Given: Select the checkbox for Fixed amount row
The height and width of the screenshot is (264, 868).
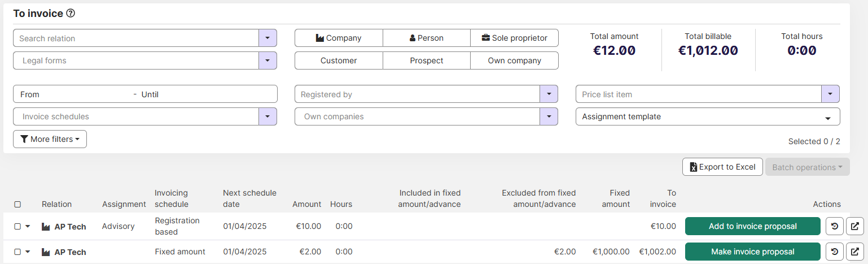Looking at the screenshot, I should pos(17,252).
